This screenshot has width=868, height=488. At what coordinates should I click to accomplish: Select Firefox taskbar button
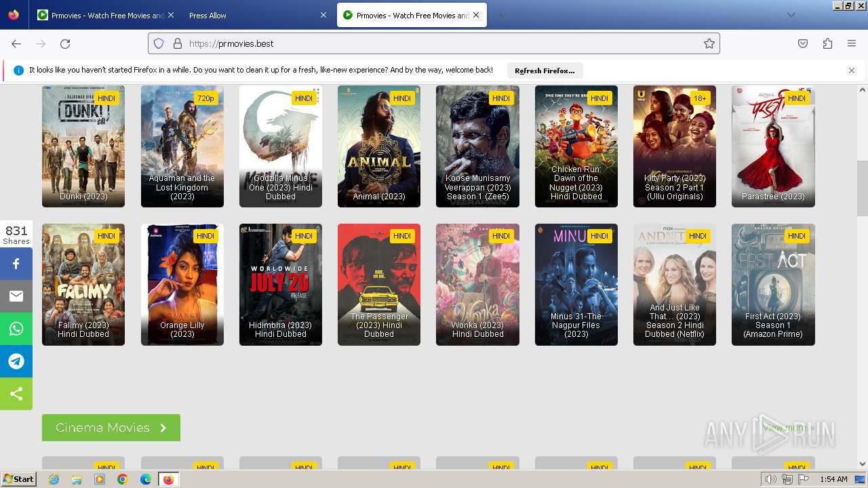168,479
